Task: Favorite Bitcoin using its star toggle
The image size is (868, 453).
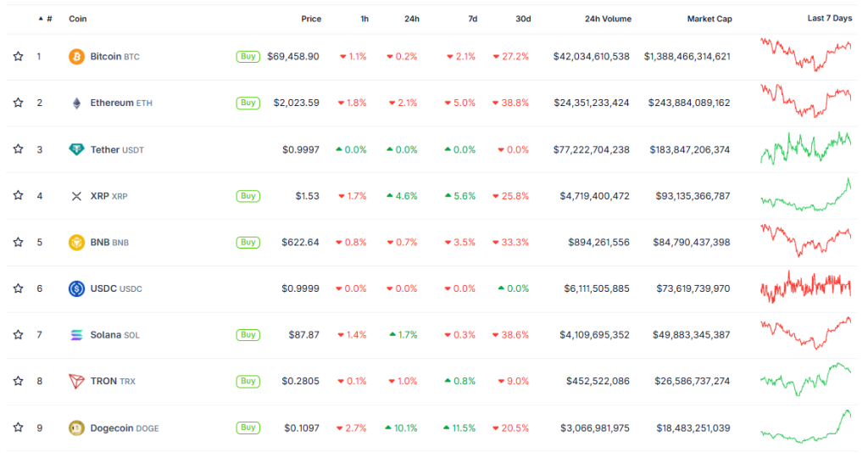Action: point(18,57)
